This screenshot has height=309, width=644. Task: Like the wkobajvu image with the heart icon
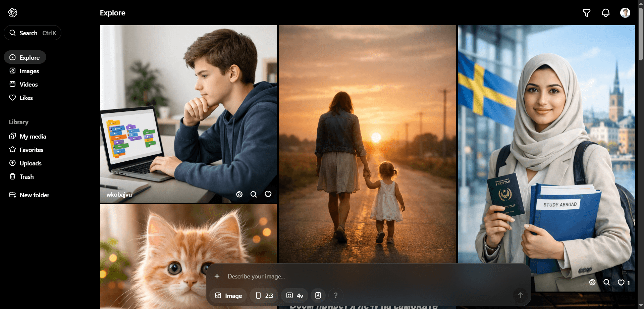point(268,194)
